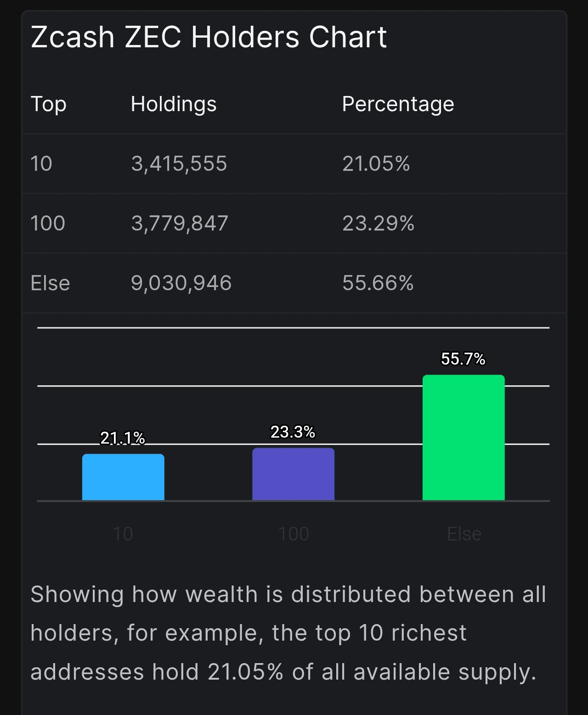The width and height of the screenshot is (588, 715).
Task: Click the Zcash ZEC Holders Chart title
Action: tap(209, 37)
